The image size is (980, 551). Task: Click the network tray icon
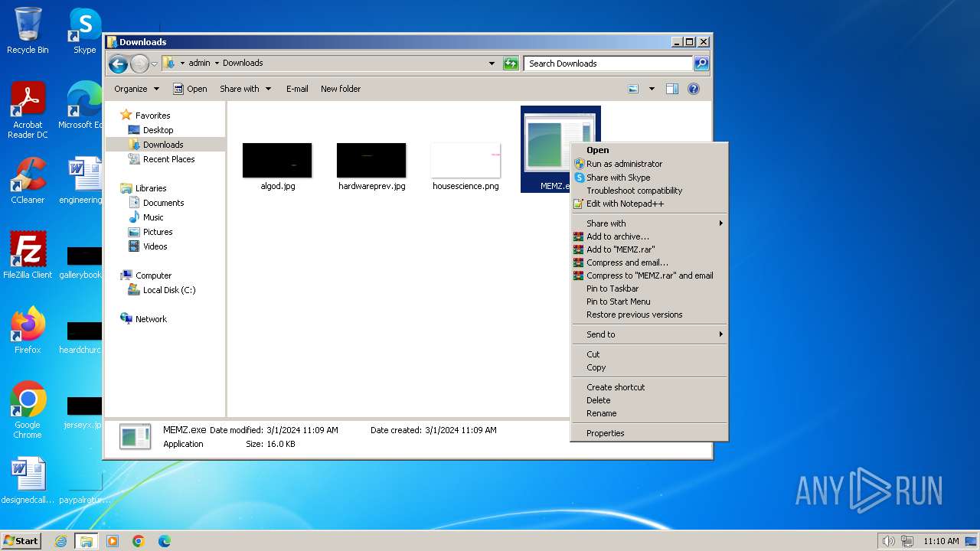pyautogui.click(x=907, y=541)
